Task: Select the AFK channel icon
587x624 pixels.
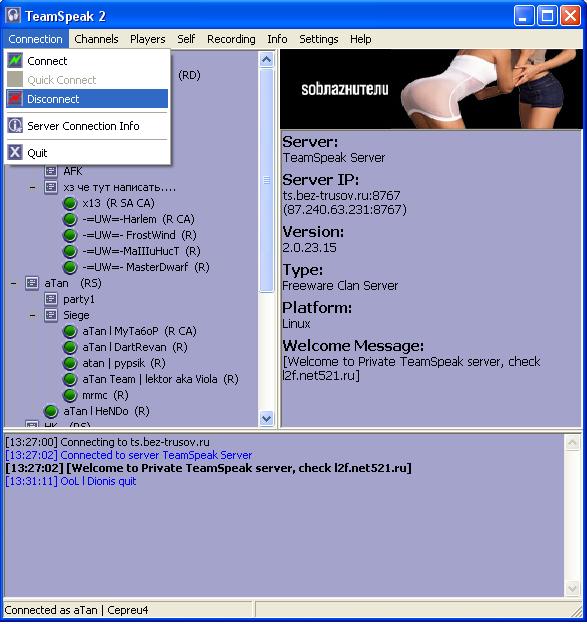Action: [x=51, y=171]
